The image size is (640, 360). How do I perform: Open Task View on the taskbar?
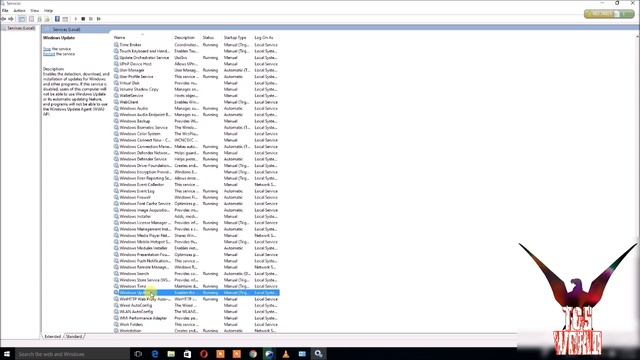pyautogui.click(x=138, y=354)
